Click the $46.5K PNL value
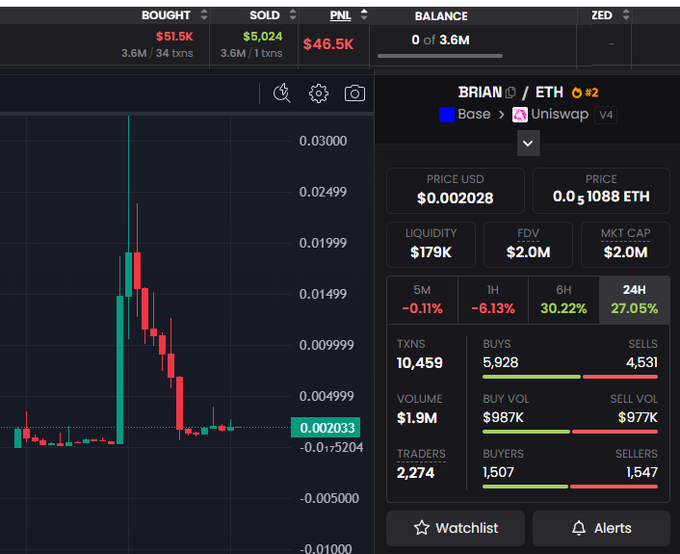Screen dimensions: 680x554 pos(328,44)
